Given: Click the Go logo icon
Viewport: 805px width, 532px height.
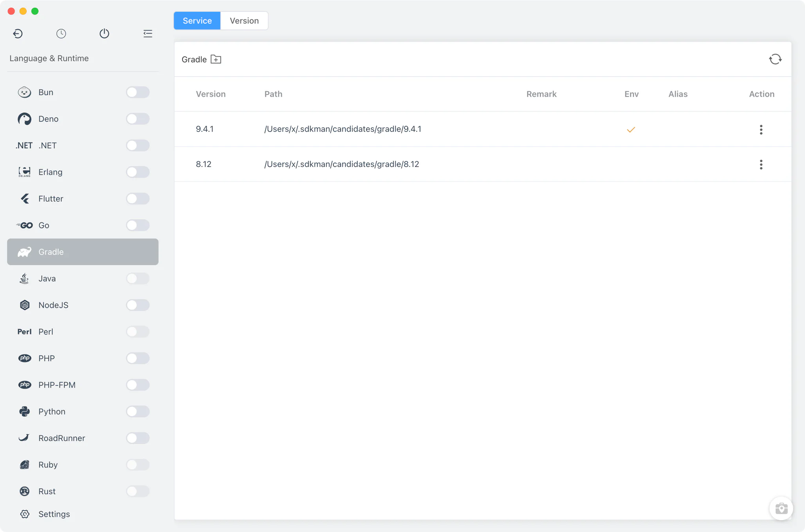Looking at the screenshot, I should tap(24, 225).
